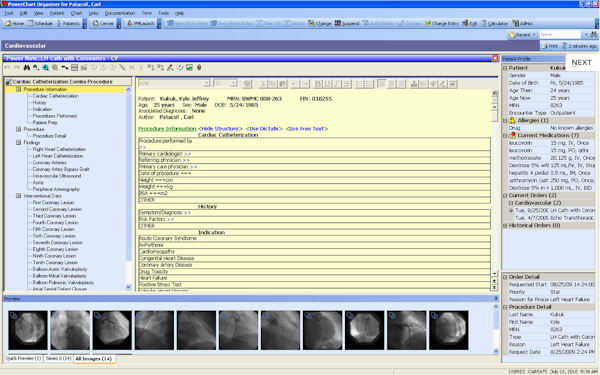Collapse the Procedure Information tree node
600x375 pixels.
pyautogui.click(x=18, y=89)
